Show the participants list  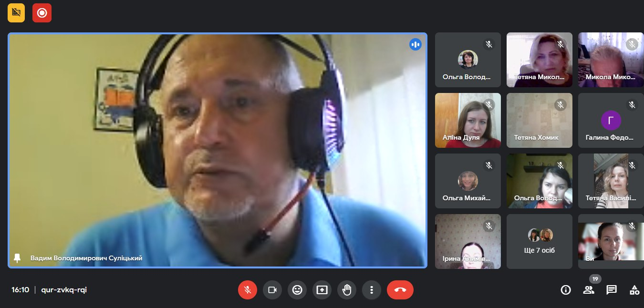pos(589,290)
